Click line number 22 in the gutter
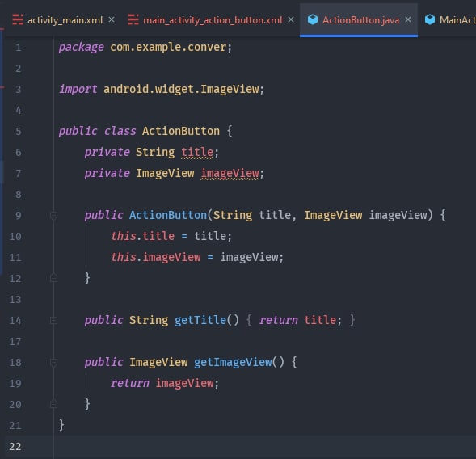The width and height of the screenshot is (476, 459). click(x=15, y=447)
